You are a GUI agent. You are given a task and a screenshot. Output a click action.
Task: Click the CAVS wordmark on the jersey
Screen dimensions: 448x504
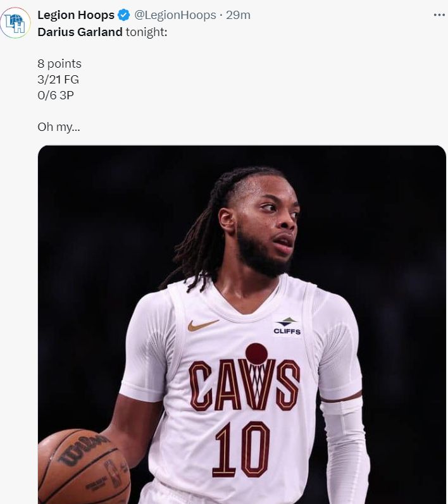[244, 384]
